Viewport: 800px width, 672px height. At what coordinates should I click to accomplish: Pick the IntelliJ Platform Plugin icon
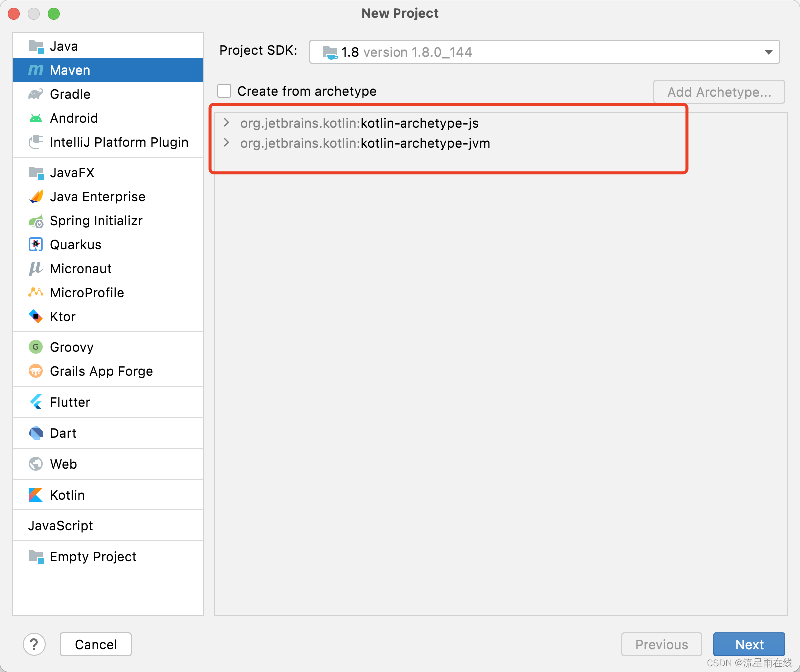click(x=36, y=142)
